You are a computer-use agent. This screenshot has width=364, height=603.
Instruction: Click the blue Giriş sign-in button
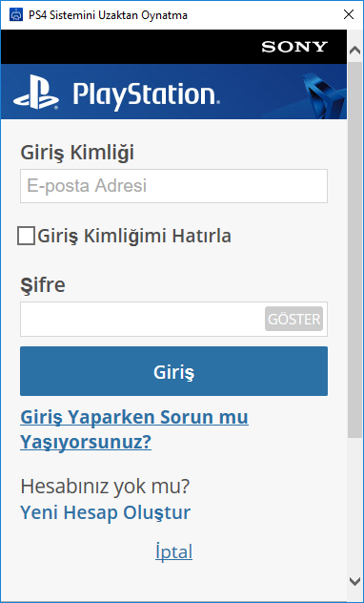coord(173,371)
